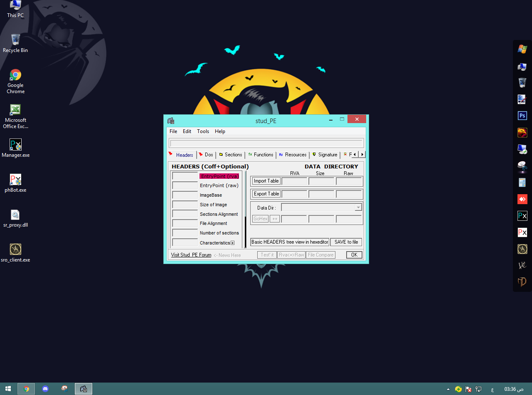Click the golden phoenix icon in side dock
Screen dimensions: 532x395
tap(522, 132)
